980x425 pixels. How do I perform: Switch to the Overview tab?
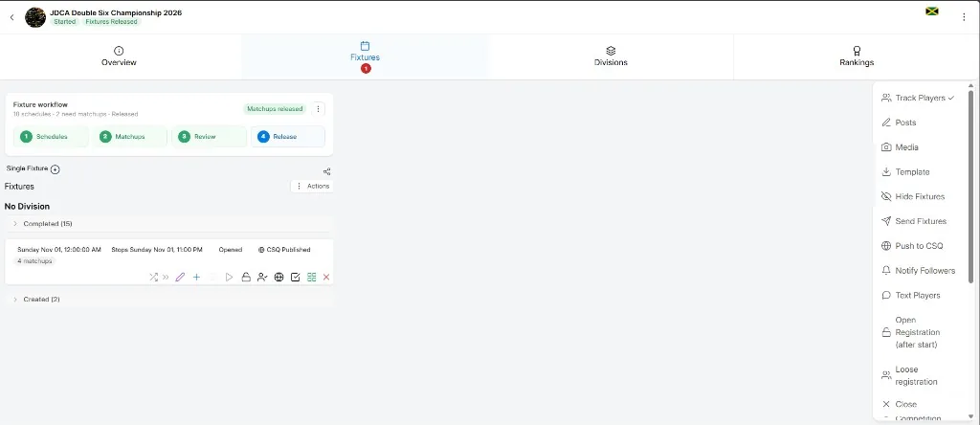pyautogui.click(x=119, y=56)
